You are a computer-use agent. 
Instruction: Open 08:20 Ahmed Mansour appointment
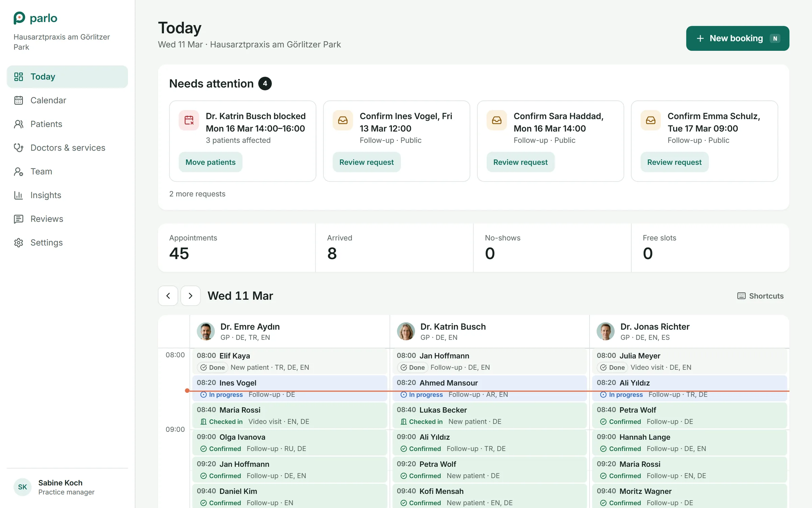(x=490, y=388)
